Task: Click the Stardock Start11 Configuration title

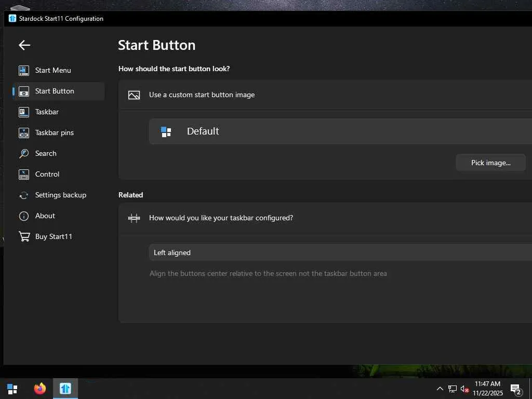Action: point(61,19)
